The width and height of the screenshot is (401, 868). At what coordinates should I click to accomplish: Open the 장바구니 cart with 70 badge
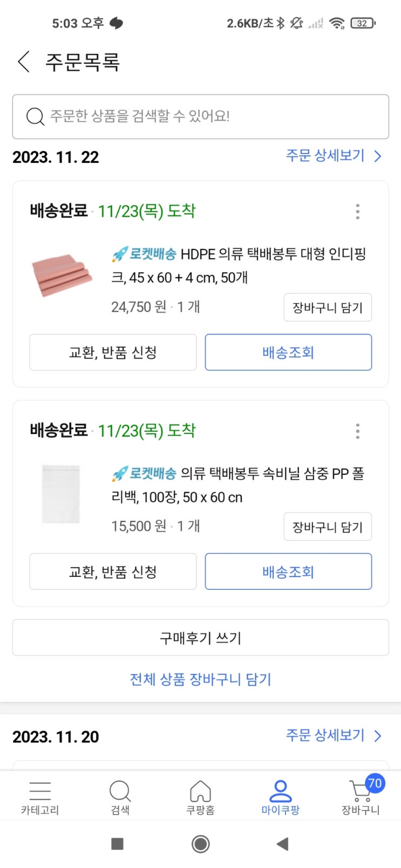(361, 796)
